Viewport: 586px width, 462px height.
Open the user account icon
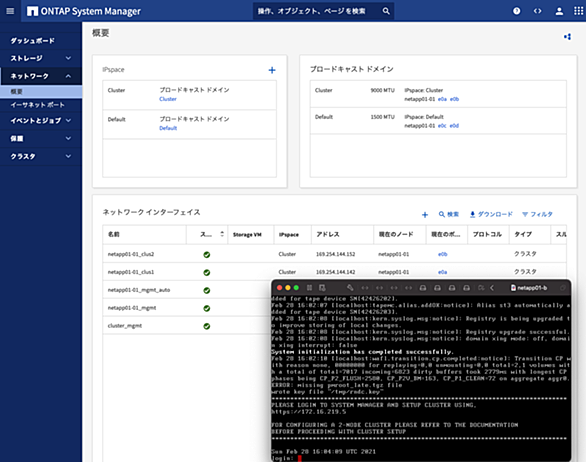tap(559, 11)
